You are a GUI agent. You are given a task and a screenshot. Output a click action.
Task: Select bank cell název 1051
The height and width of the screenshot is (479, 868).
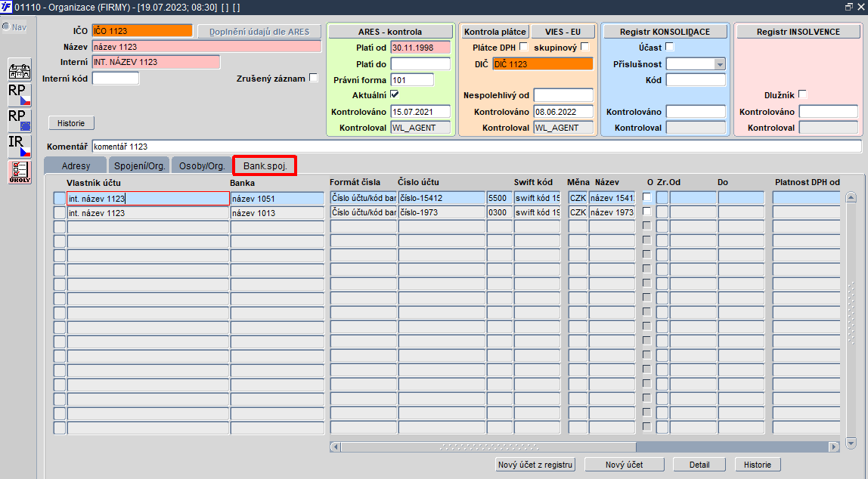point(277,199)
